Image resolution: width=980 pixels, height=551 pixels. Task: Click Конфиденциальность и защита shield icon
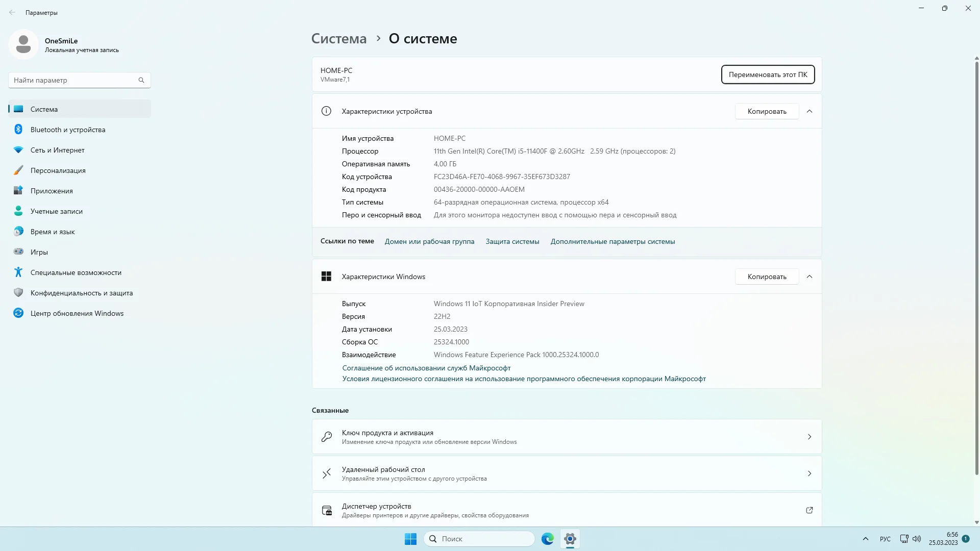tap(18, 293)
